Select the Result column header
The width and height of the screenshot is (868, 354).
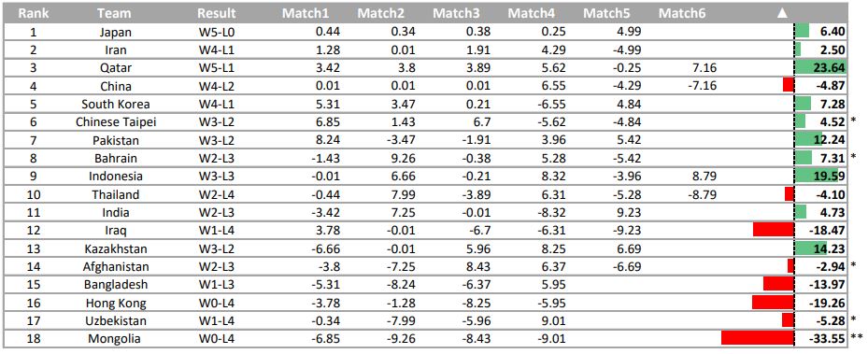pyautogui.click(x=217, y=13)
